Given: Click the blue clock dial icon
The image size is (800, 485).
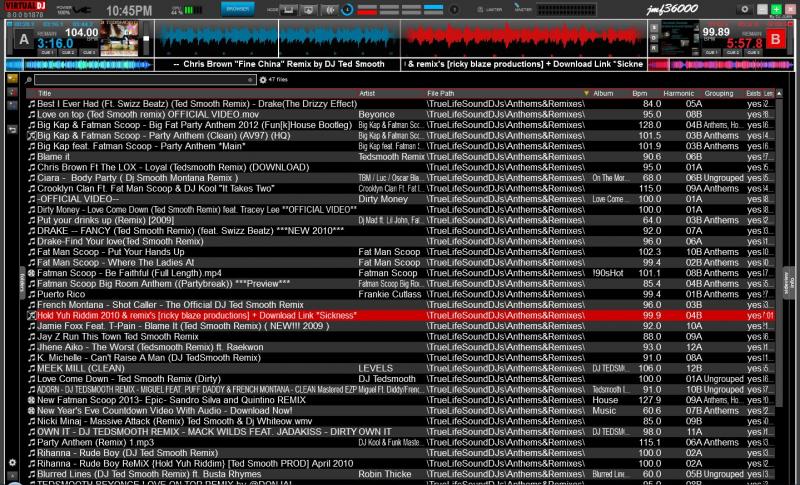Looking at the screenshot, I should pyautogui.click(x=347, y=10).
